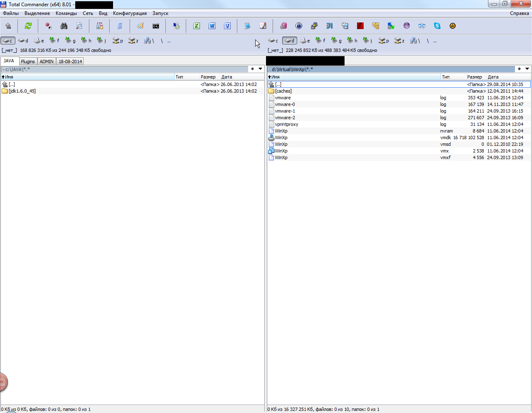
Task: Launch Skype from the toolbar
Action: (x=437, y=26)
